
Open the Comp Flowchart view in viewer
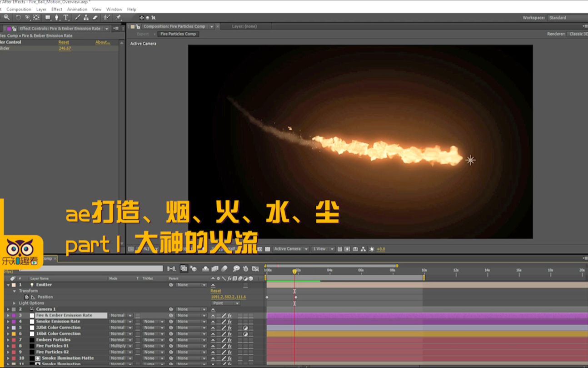point(363,249)
